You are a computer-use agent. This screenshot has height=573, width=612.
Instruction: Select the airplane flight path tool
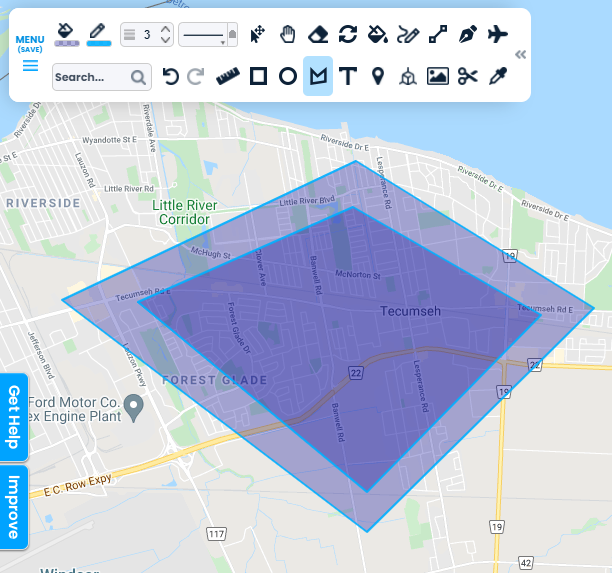(498, 35)
